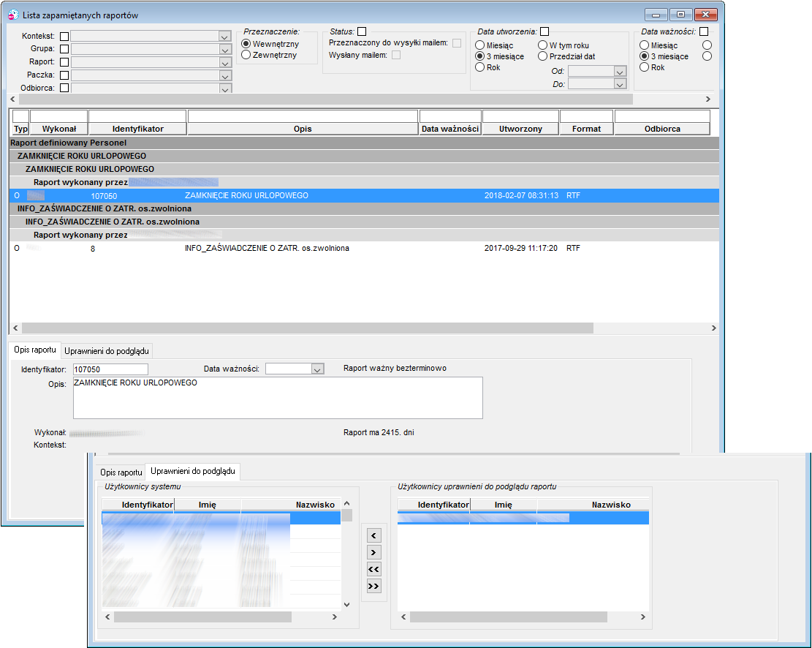Click the Utworzony column header

point(520,129)
